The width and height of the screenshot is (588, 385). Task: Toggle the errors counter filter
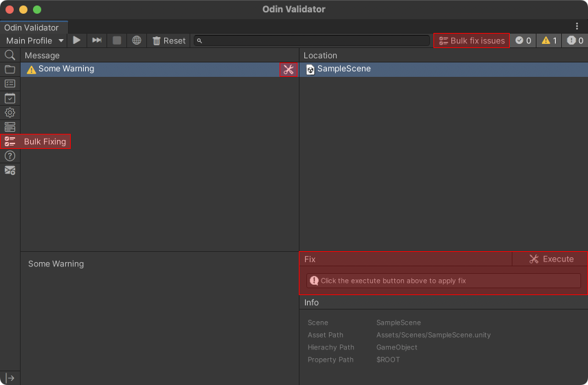click(x=575, y=40)
